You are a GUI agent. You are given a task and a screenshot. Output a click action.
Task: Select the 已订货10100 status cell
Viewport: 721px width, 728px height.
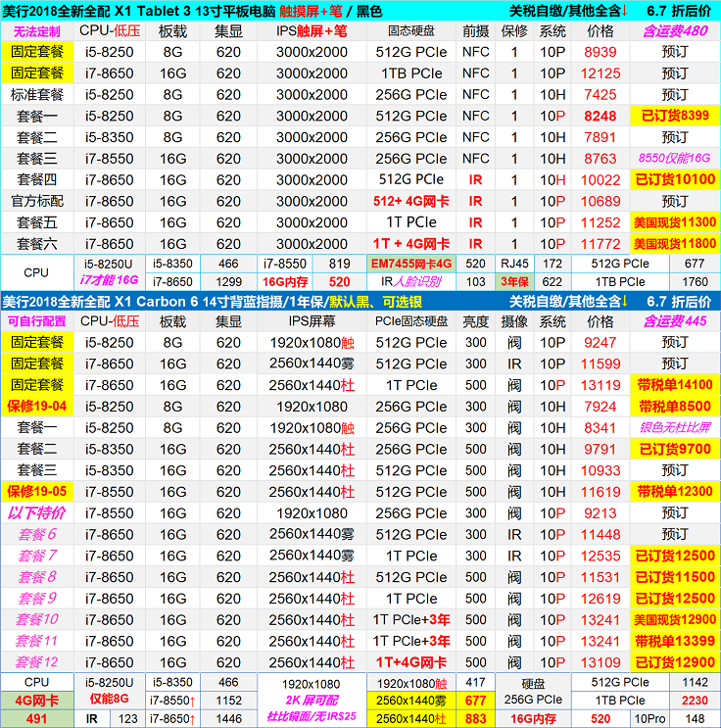click(675, 179)
